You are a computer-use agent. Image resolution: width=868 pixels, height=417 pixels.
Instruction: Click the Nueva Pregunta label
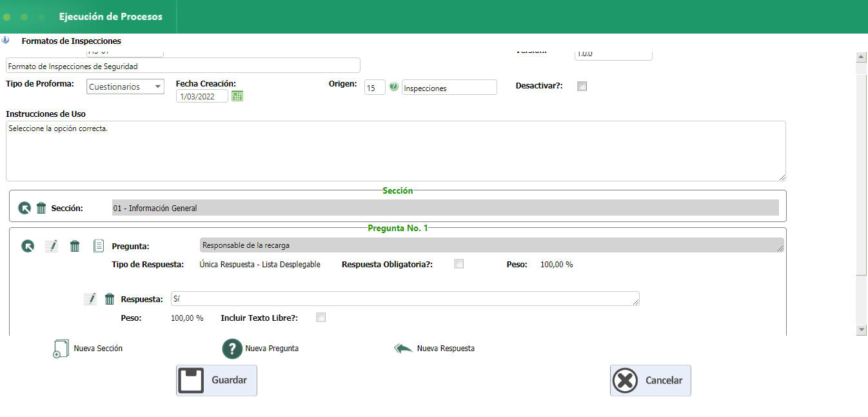click(272, 349)
